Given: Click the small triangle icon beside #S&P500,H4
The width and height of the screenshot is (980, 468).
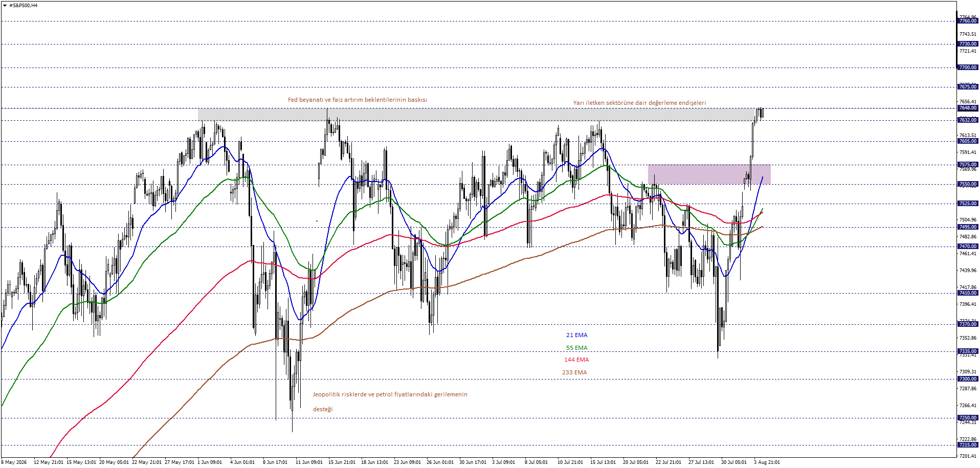Looking at the screenshot, I should point(5,6).
